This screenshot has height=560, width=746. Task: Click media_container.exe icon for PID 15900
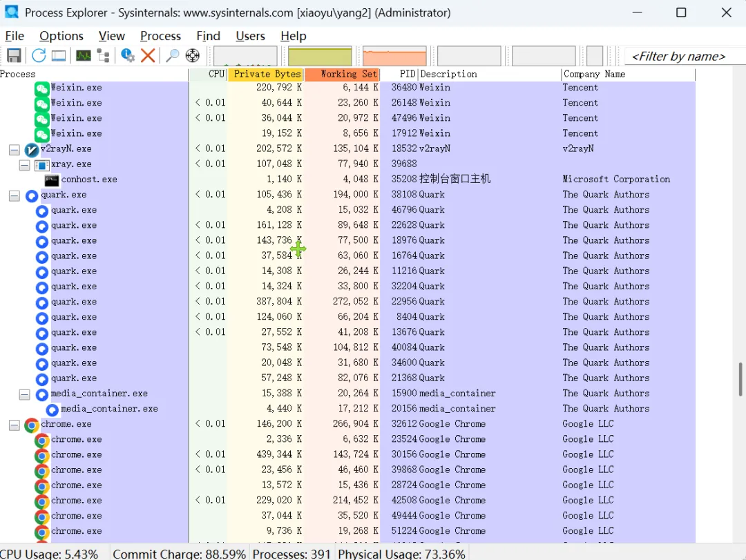click(x=42, y=394)
